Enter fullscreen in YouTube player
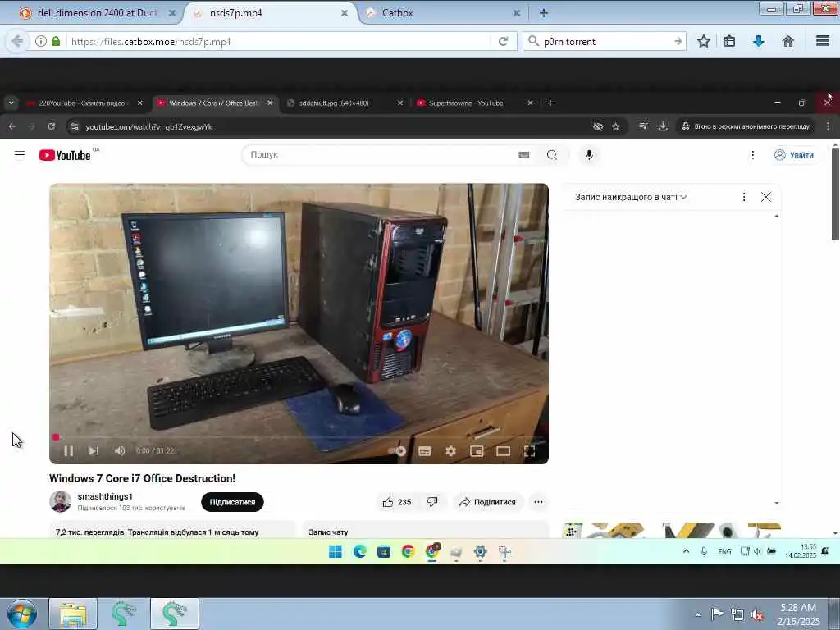The height and width of the screenshot is (630, 840). tap(529, 451)
